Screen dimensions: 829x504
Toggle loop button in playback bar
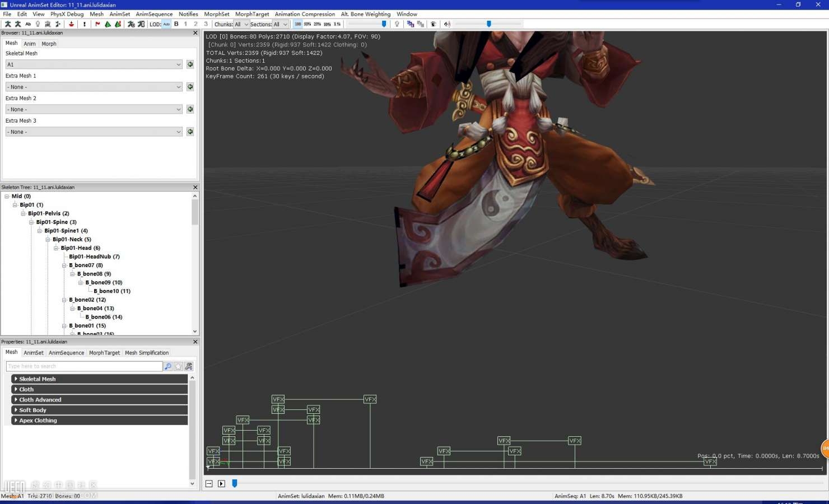(x=209, y=483)
